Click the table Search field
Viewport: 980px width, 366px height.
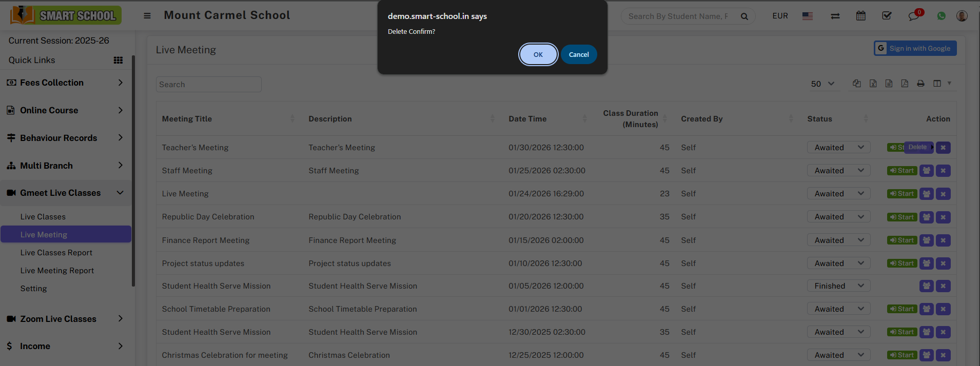(x=208, y=85)
